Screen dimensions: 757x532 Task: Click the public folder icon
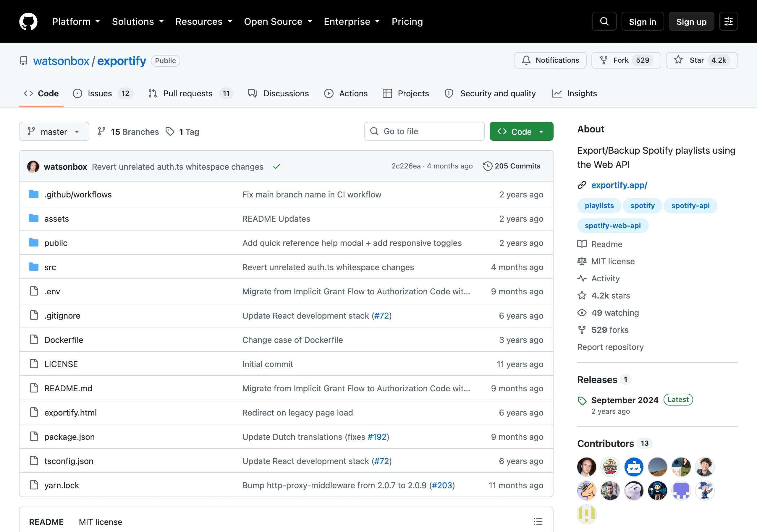pyautogui.click(x=34, y=243)
